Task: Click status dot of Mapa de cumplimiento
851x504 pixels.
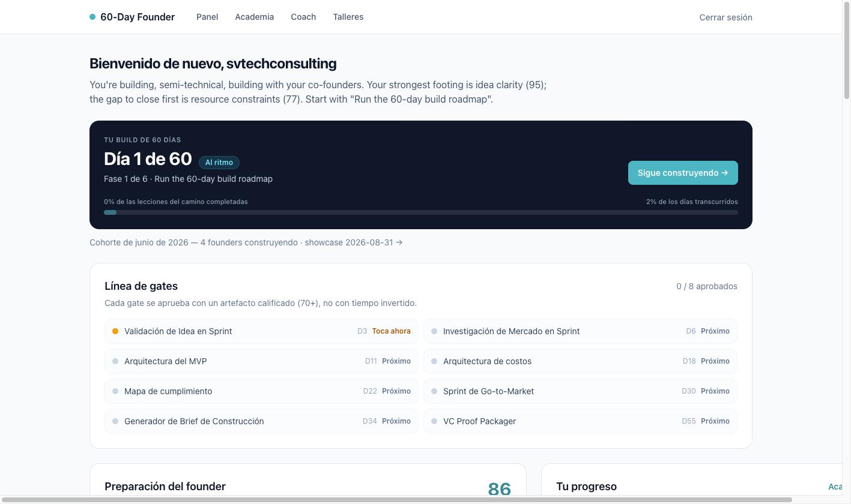Action: pos(115,391)
